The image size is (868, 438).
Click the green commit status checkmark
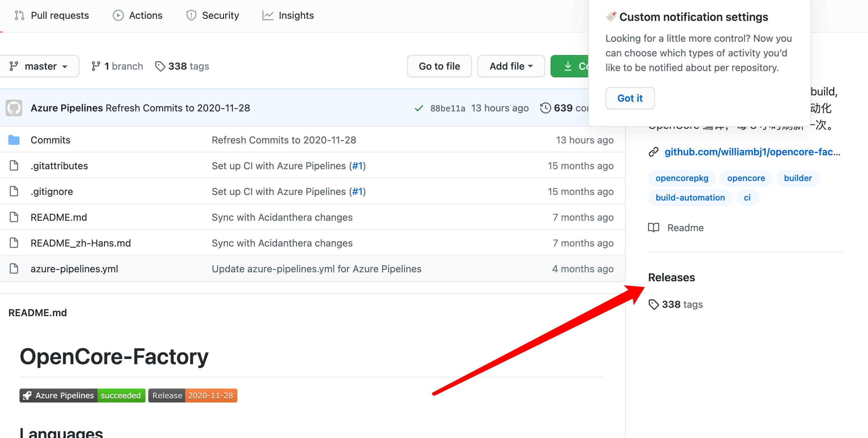point(419,108)
